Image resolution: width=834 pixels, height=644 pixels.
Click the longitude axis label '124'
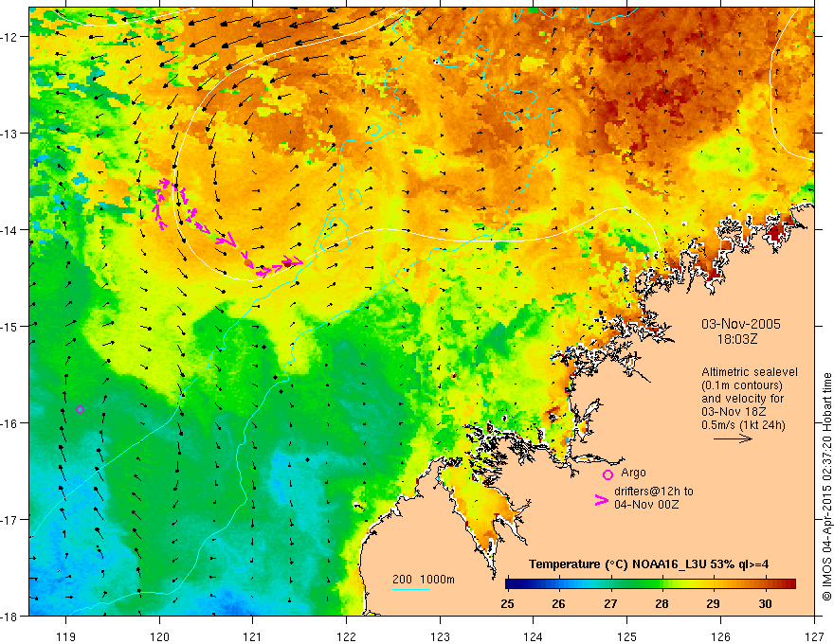click(x=534, y=636)
